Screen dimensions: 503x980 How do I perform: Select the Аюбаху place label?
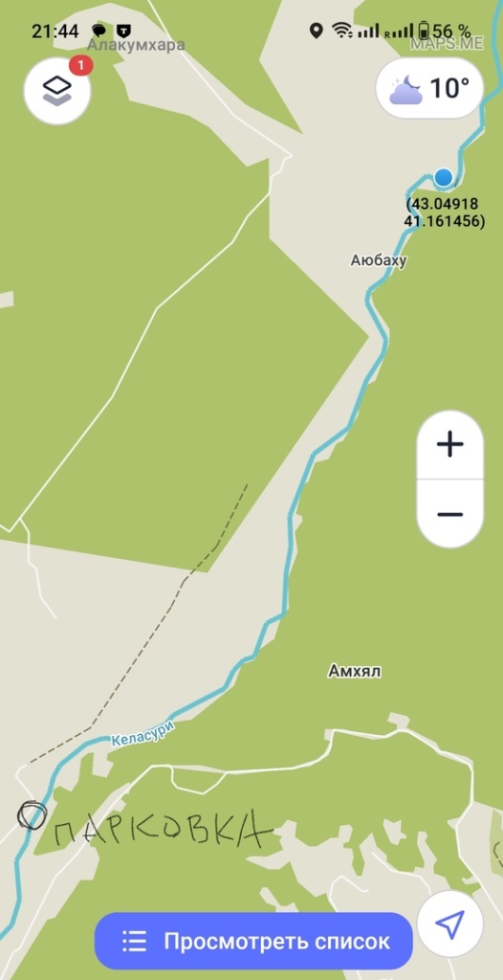click(x=378, y=260)
